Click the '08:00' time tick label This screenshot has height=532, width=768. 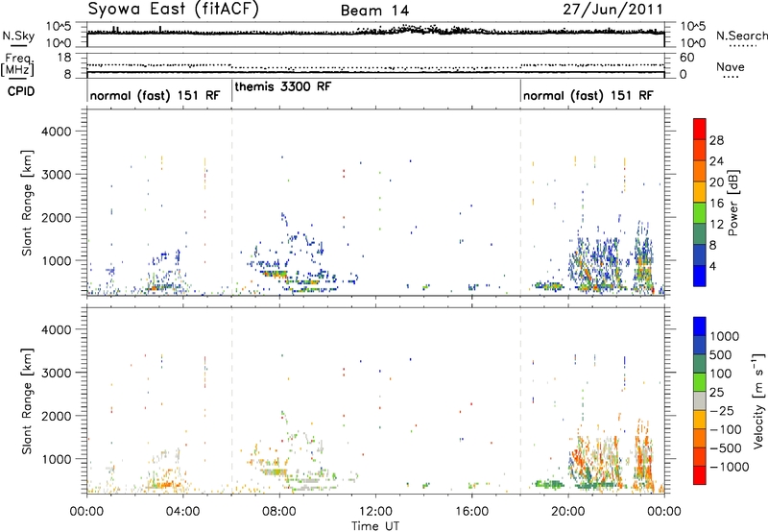click(x=279, y=511)
